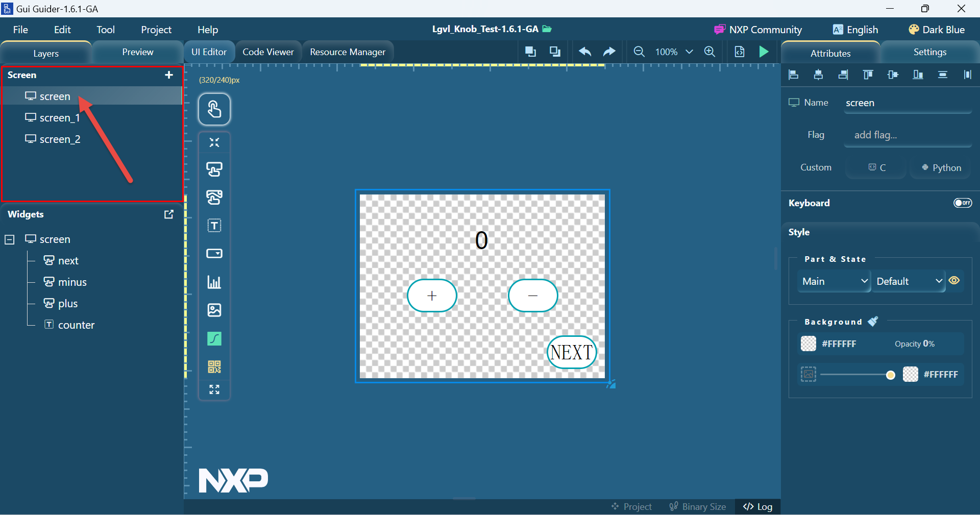Zoom in using the magnifier plus icon
The width and height of the screenshot is (980, 515).
710,52
